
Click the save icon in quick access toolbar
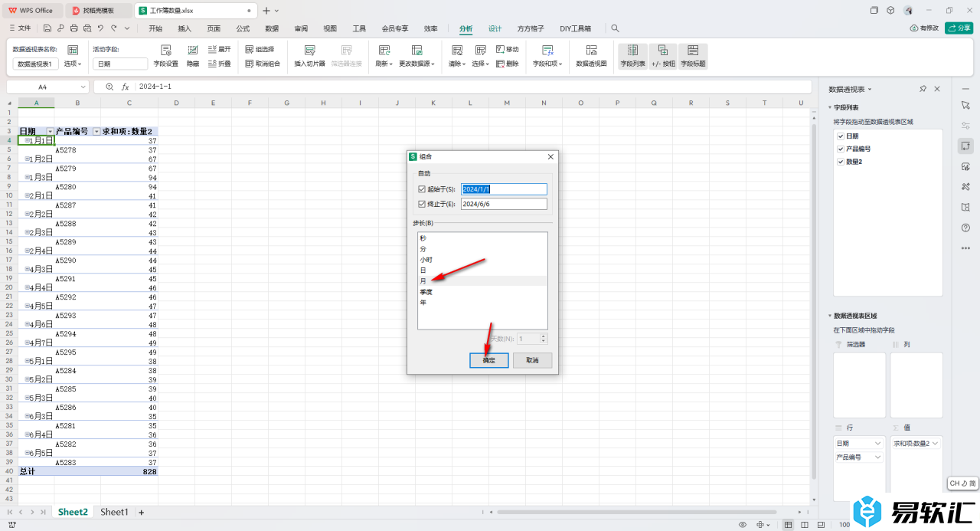point(47,28)
